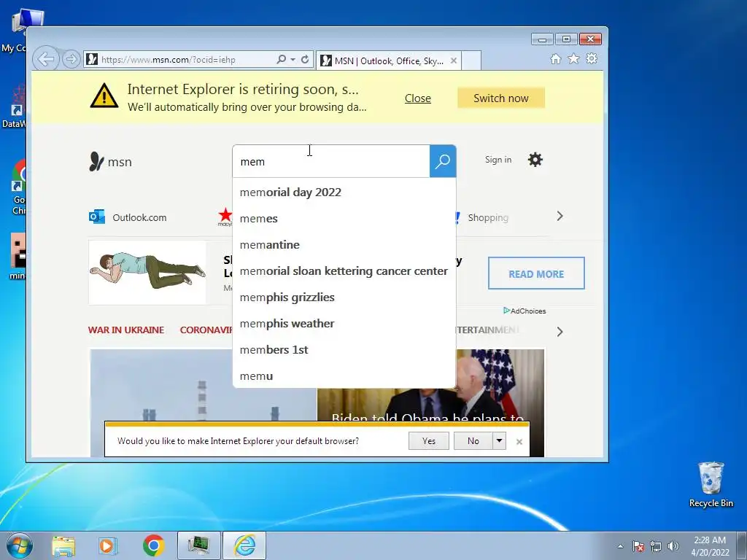Open MSN settings gear icon
The height and width of the screenshot is (560, 747).
pyautogui.click(x=535, y=160)
